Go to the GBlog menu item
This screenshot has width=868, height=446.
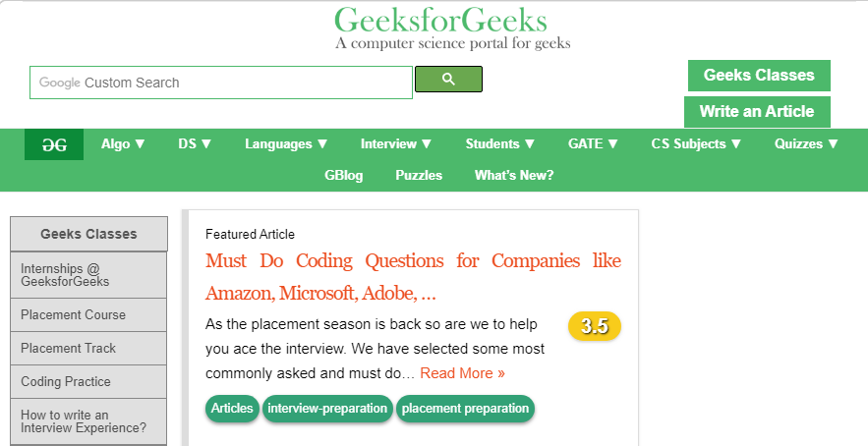coord(344,175)
